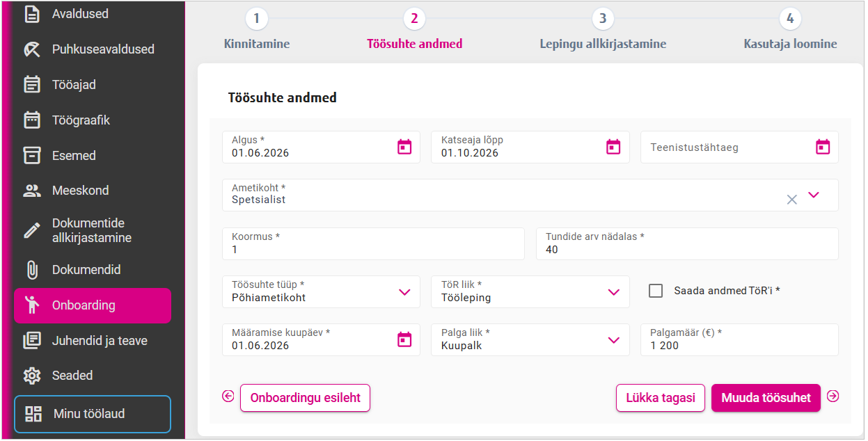Click the Lükka tagasi button

click(x=661, y=398)
